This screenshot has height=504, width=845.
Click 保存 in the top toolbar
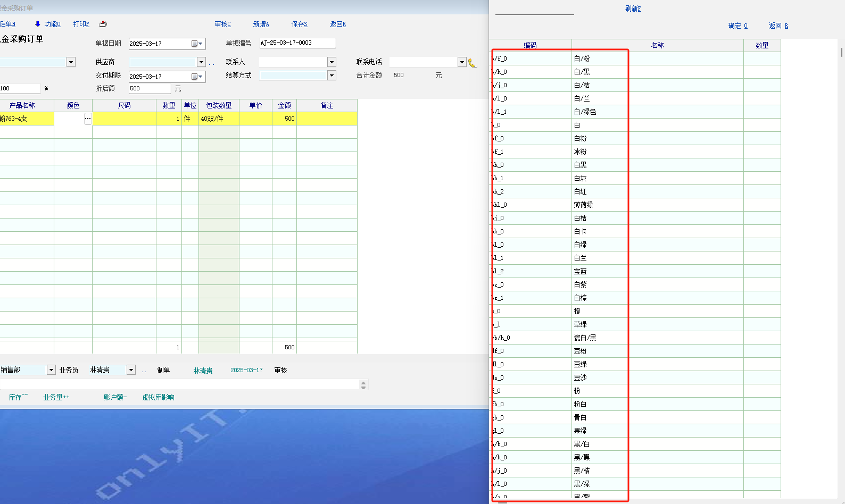pyautogui.click(x=299, y=24)
